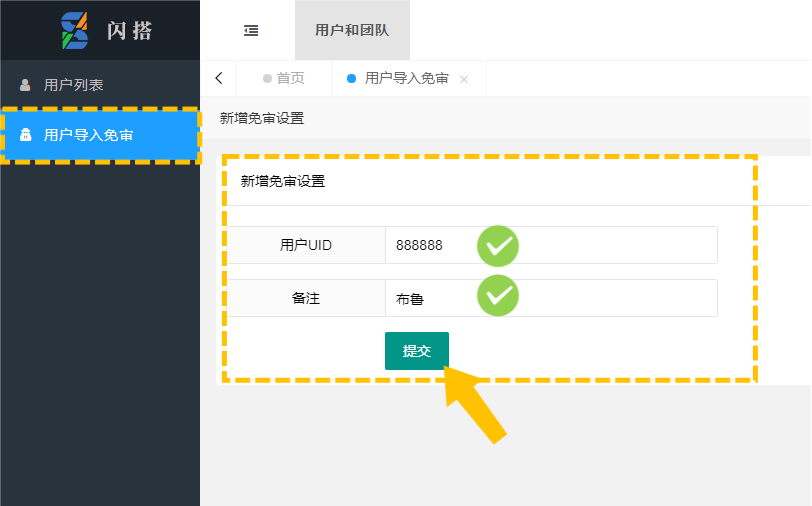The width and height of the screenshot is (812, 506).
Task: Select 用户导入免审 sidebar menu item
Action: (x=88, y=134)
